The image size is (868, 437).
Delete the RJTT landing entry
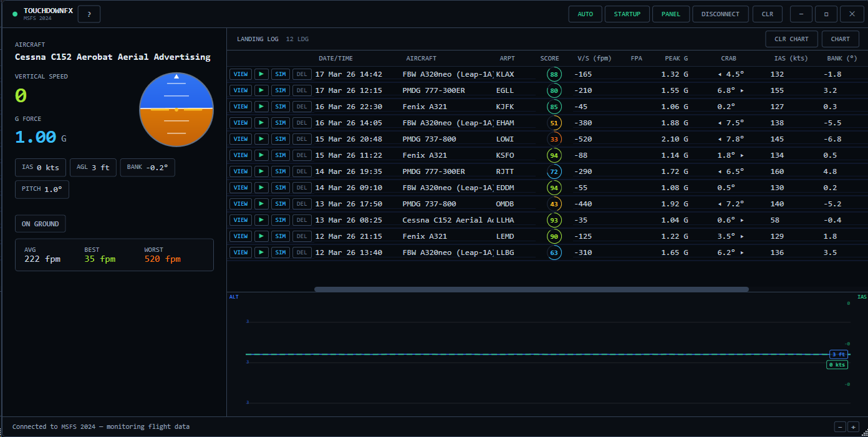pyautogui.click(x=302, y=171)
